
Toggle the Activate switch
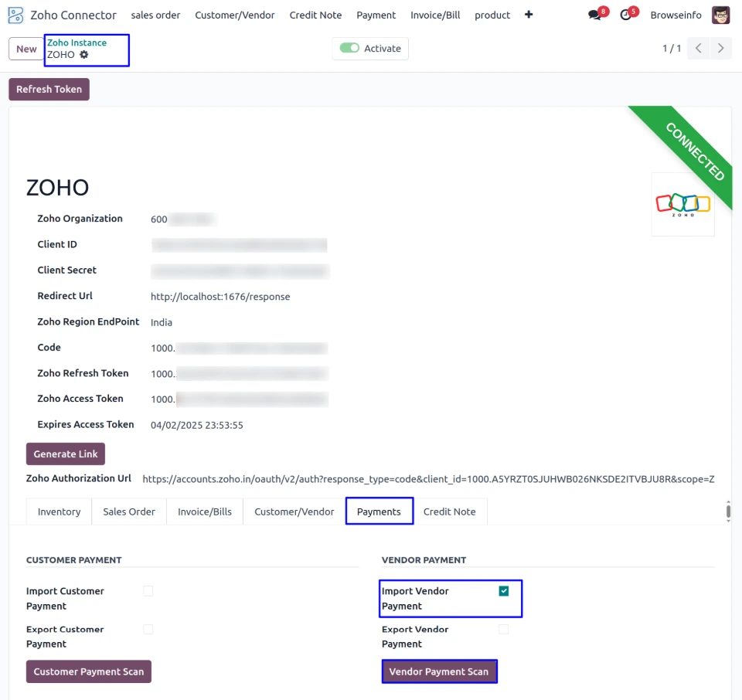[x=350, y=49]
